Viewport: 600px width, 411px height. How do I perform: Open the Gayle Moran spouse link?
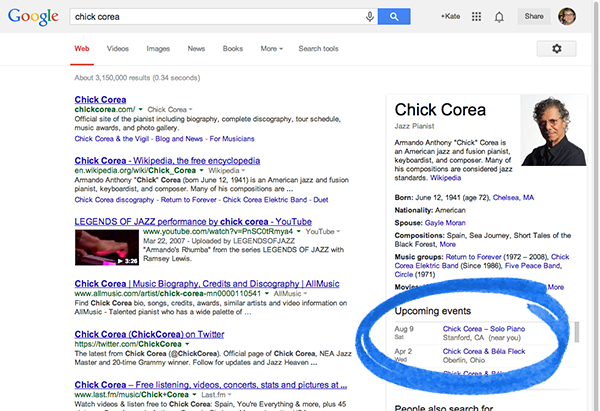pos(445,223)
